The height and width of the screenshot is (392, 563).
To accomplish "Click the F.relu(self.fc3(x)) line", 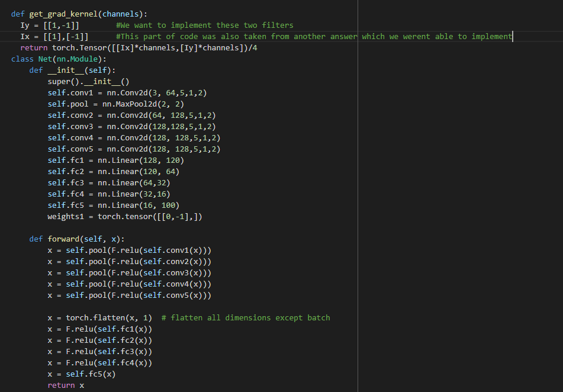I will click(x=100, y=351).
